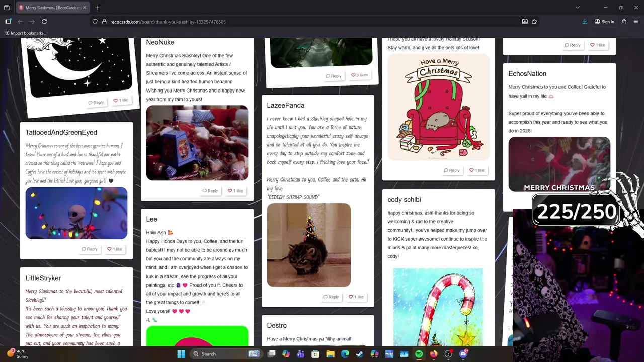This screenshot has width=644, height=362.
Task: Click Import bookmarks in bookmarks bar
Action: 25,33
